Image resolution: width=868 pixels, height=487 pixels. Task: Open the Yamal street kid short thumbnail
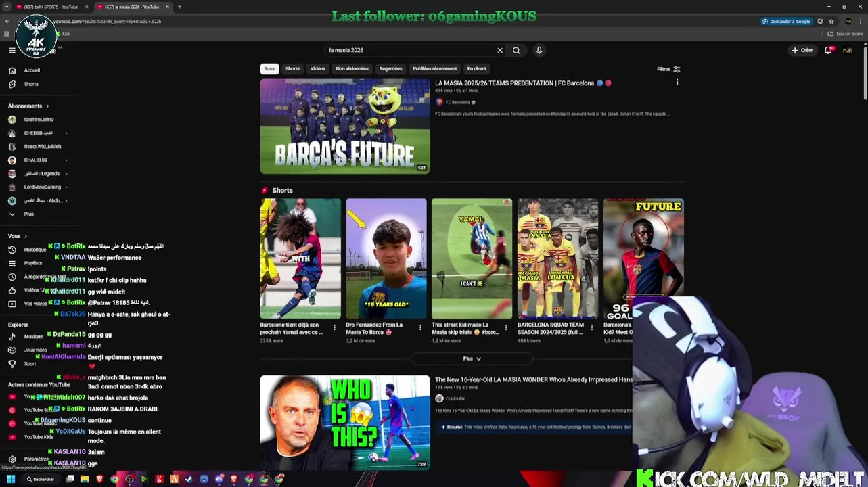tap(472, 258)
